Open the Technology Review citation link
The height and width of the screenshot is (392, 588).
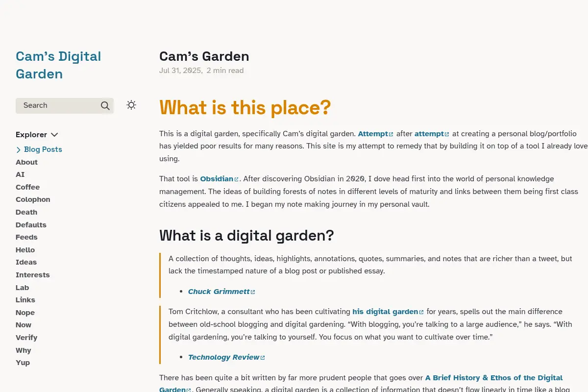226,357
